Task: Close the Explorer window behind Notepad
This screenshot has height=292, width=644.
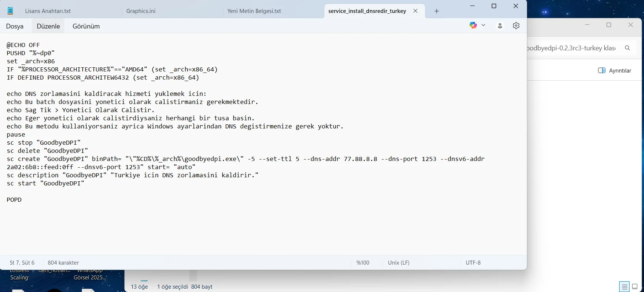Action: tap(631, 25)
